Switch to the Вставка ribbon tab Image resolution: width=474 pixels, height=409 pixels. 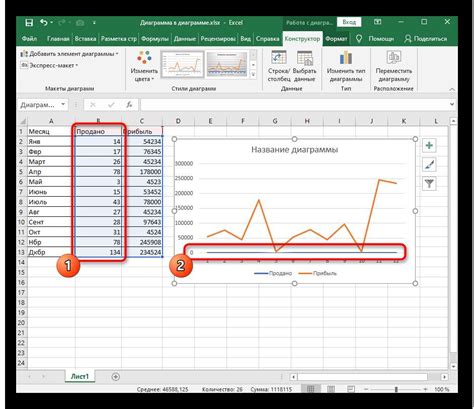pyautogui.click(x=85, y=39)
